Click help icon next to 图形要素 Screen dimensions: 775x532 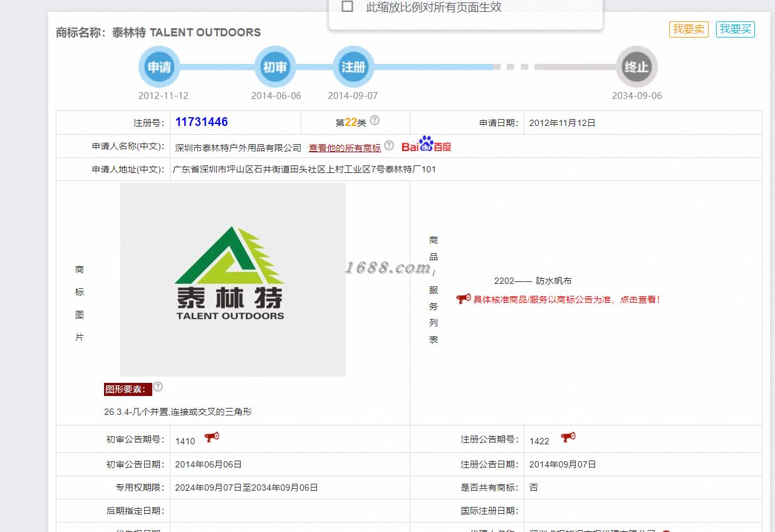click(158, 387)
